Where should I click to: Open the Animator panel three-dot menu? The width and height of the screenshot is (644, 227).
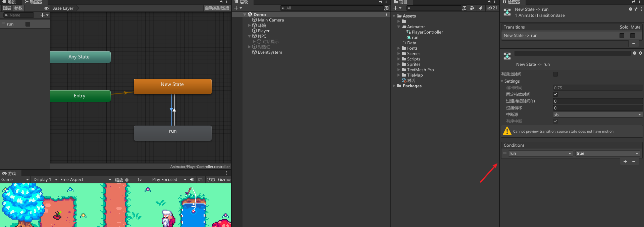point(227,2)
